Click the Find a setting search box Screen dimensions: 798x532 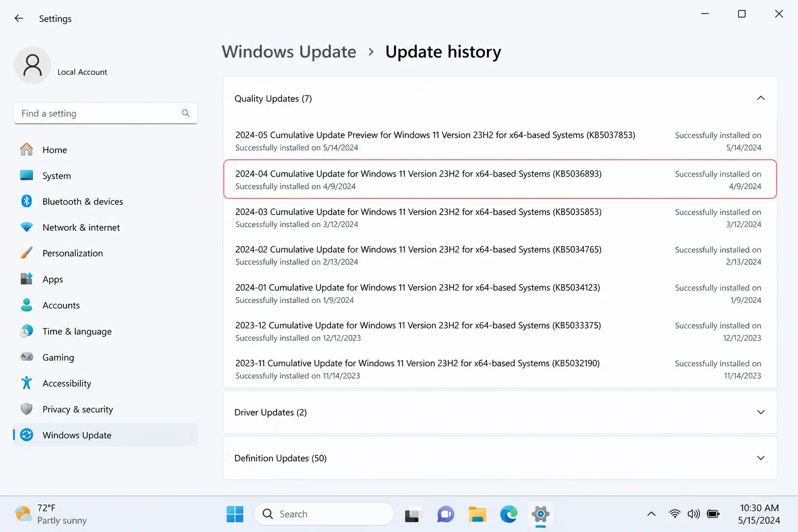(105, 113)
